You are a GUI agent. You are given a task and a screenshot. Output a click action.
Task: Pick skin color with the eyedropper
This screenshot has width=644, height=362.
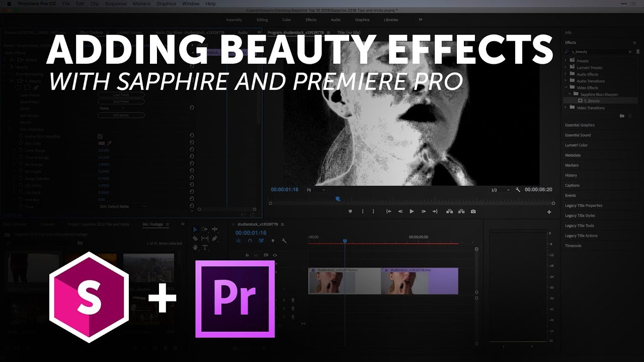coord(109,143)
